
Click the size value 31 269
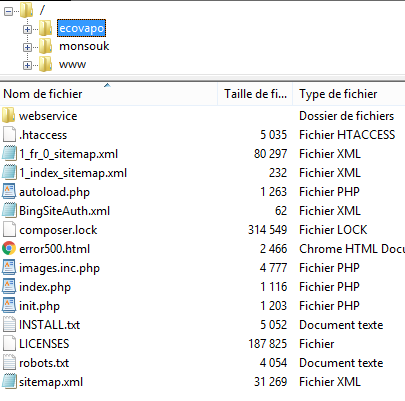(x=270, y=382)
